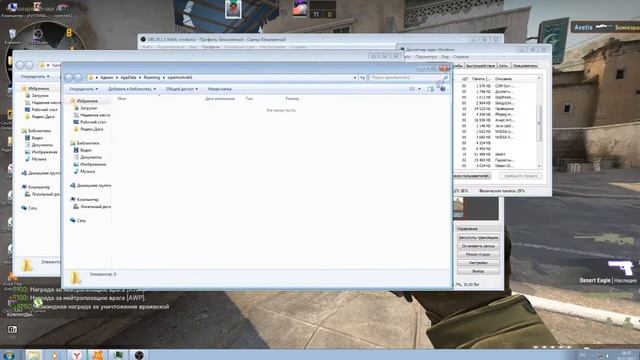Open Yandex Browser from the taskbar

point(76,355)
